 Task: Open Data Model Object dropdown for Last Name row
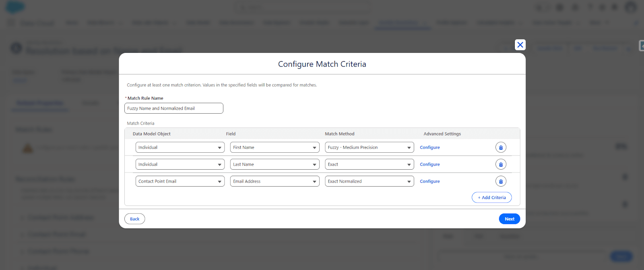point(180,164)
